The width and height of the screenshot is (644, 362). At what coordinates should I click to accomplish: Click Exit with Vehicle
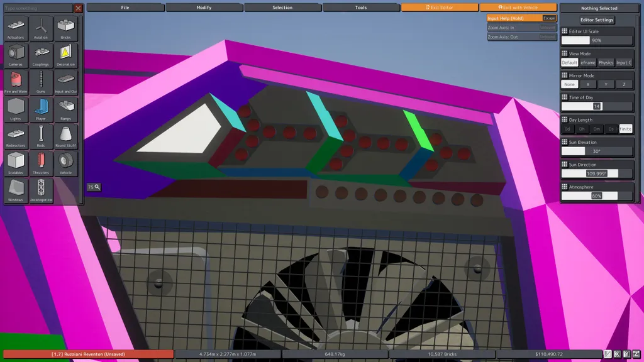click(518, 8)
